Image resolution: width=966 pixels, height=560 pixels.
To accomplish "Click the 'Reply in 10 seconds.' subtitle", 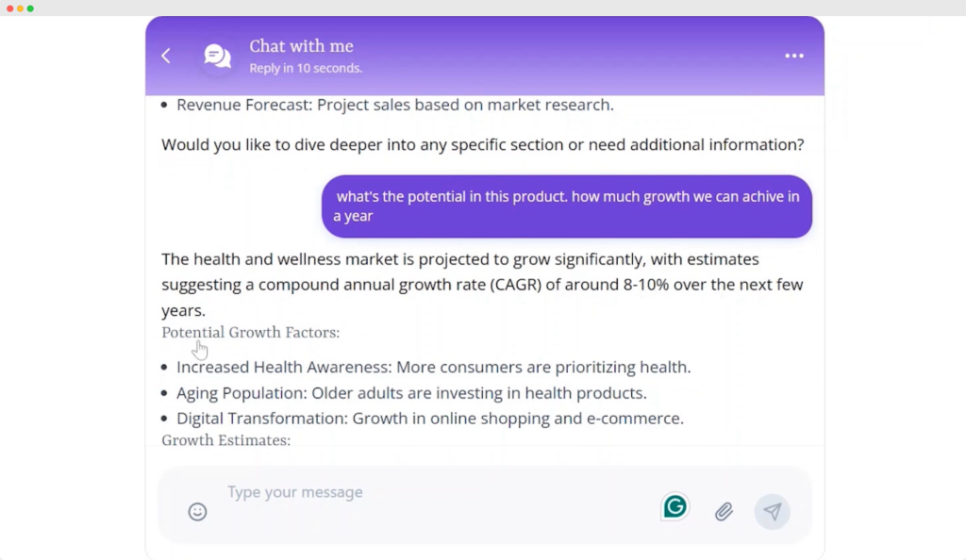I will 306,68.
